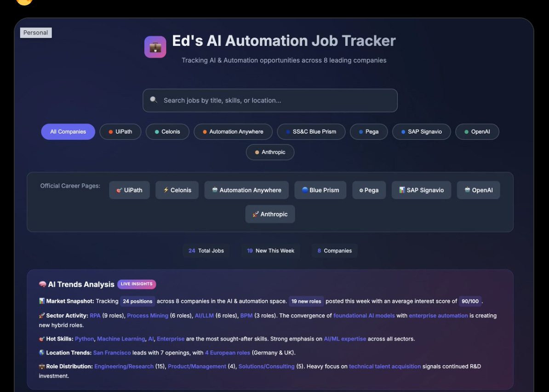Click the Python hot skill link
Screen dimensions: 549x392
[85, 339]
